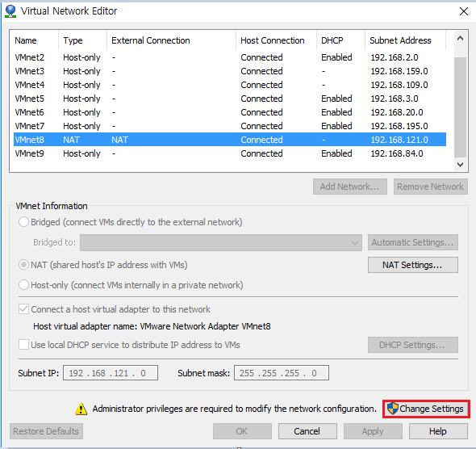Select the VMnet4 network row
The width and height of the screenshot is (476, 449).
(230, 85)
